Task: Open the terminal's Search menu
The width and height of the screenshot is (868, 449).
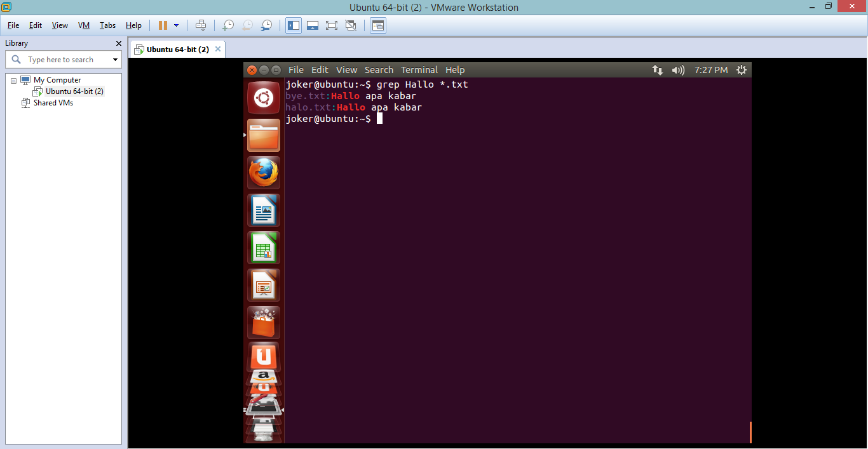Action: (379, 70)
